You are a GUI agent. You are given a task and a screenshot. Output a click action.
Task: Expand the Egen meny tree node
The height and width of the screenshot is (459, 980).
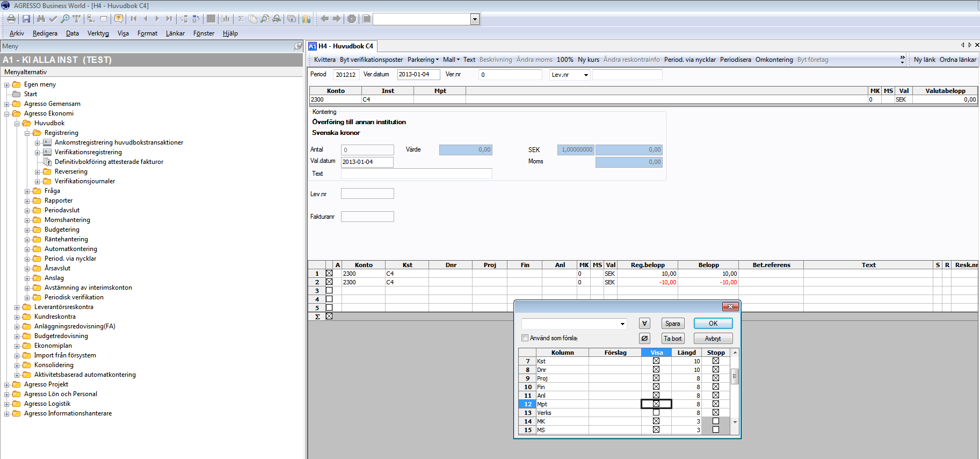[x=7, y=84]
